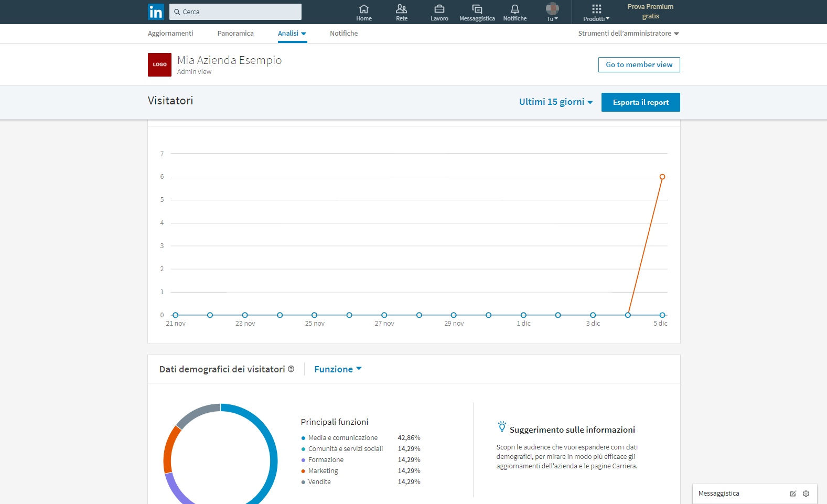This screenshot has height=504, width=827.
Task: Click the lightbulb suggestion icon
Action: pos(502,426)
